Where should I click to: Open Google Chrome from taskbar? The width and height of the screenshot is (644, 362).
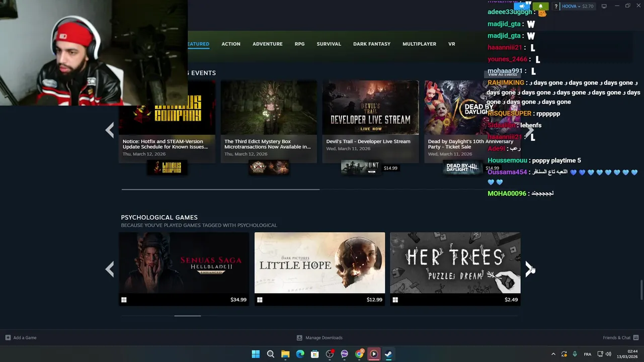pyautogui.click(x=359, y=354)
